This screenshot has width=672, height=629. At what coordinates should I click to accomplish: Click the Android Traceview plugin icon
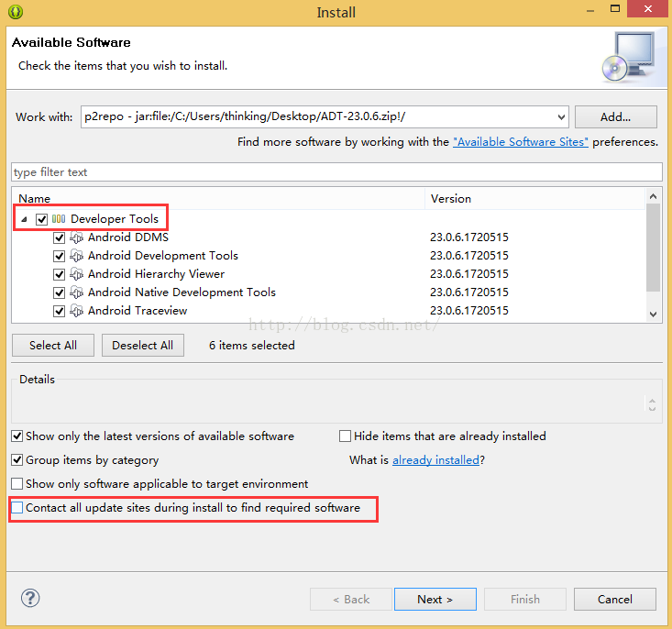[76, 311]
